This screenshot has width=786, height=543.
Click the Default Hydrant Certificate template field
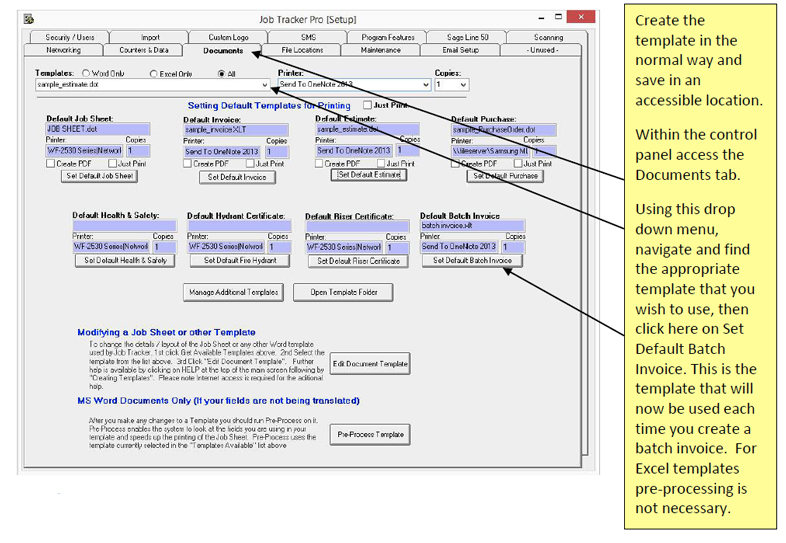coord(239,226)
